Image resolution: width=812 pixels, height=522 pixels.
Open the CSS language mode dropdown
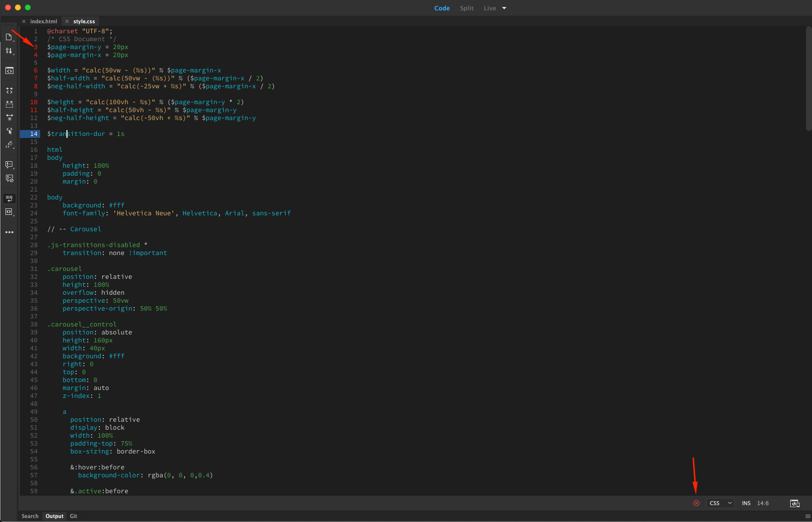tap(720, 503)
